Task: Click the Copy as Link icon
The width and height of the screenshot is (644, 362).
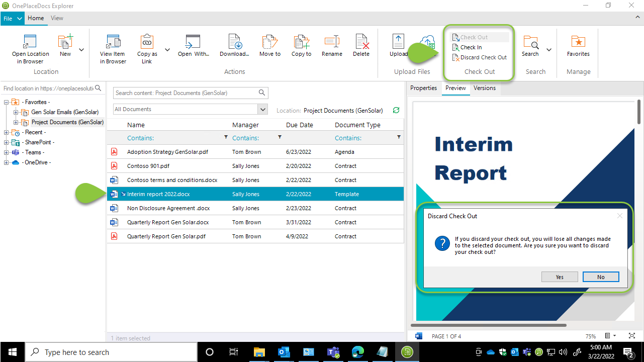Action: click(147, 42)
